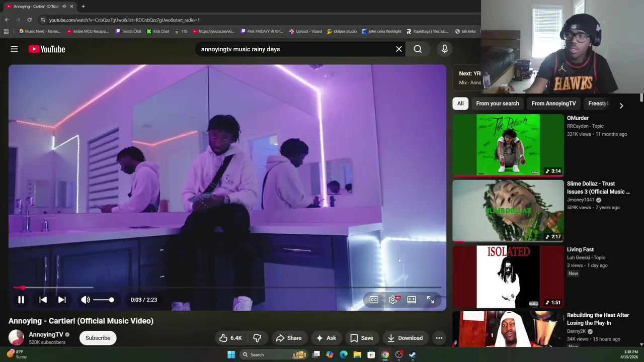Open Microsoft Edge from the taskbar
This screenshot has height=362, width=644.
click(344, 354)
